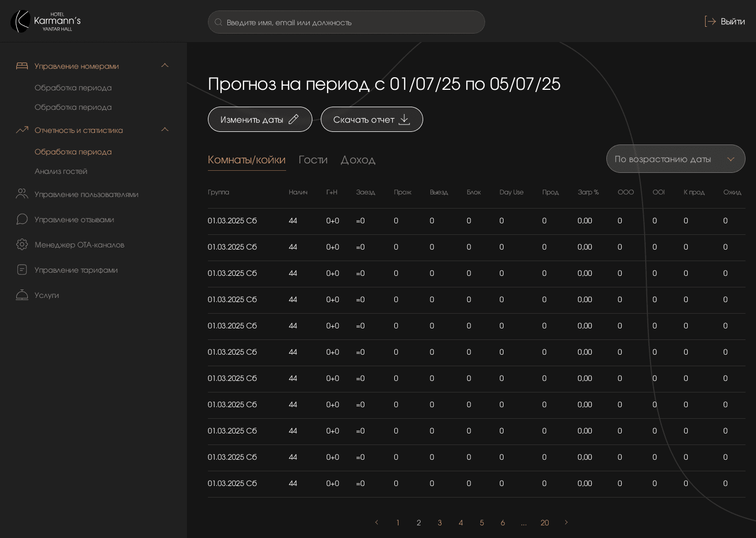Click the Управление отзывами chat bubble icon
Viewport: 756px width, 538px height.
pos(22,219)
